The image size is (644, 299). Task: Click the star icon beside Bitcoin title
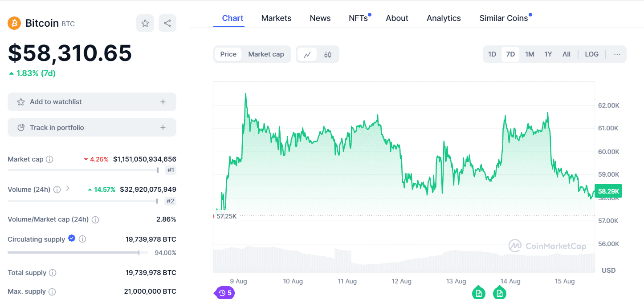point(145,23)
